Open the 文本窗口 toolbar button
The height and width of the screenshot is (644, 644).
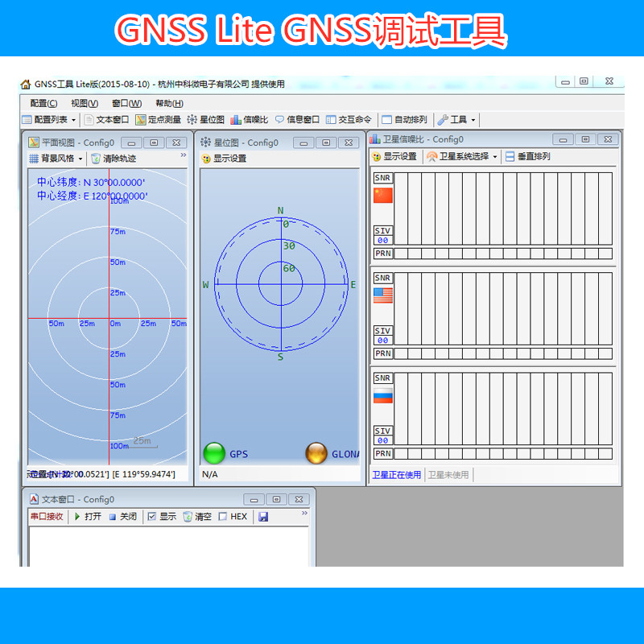(107, 119)
